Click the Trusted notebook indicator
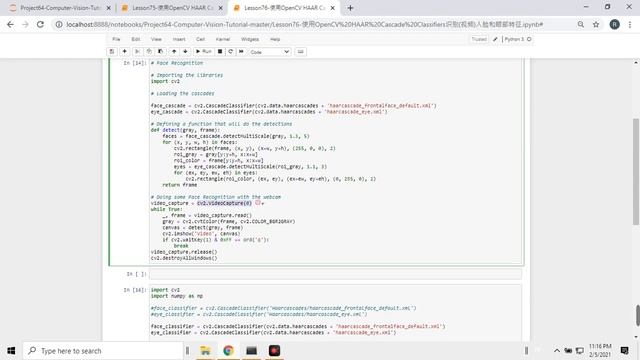Viewport: 640px width, 360px height. click(x=479, y=39)
